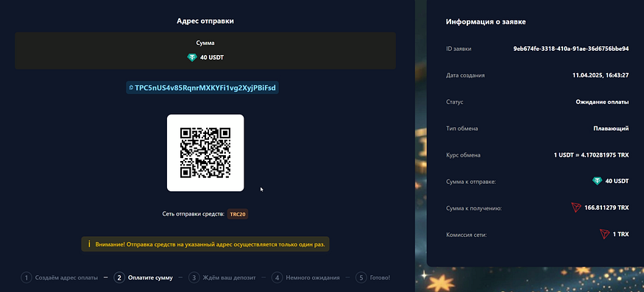Click the warning text about sending funds once
The image size is (644, 292).
pyautogui.click(x=210, y=244)
